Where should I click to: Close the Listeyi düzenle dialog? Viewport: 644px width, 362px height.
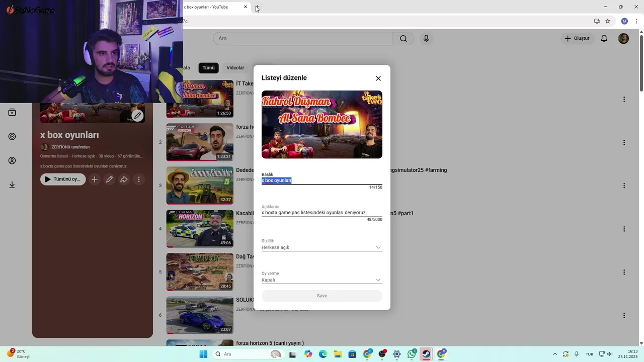coord(378,78)
